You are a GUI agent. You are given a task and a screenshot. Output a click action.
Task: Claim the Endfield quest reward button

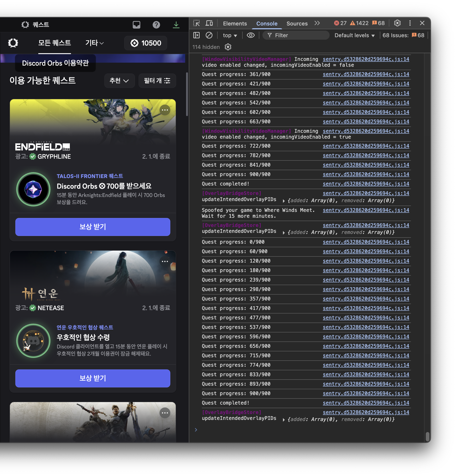[x=93, y=227]
